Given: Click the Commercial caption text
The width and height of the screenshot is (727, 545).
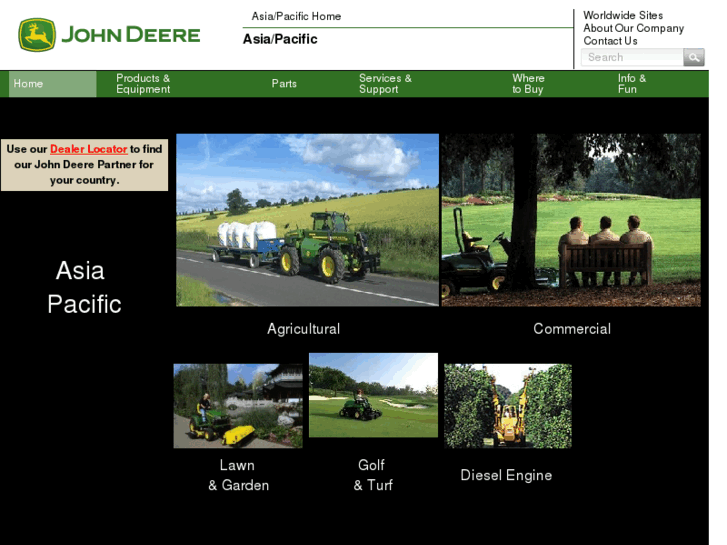Looking at the screenshot, I should pos(572,329).
